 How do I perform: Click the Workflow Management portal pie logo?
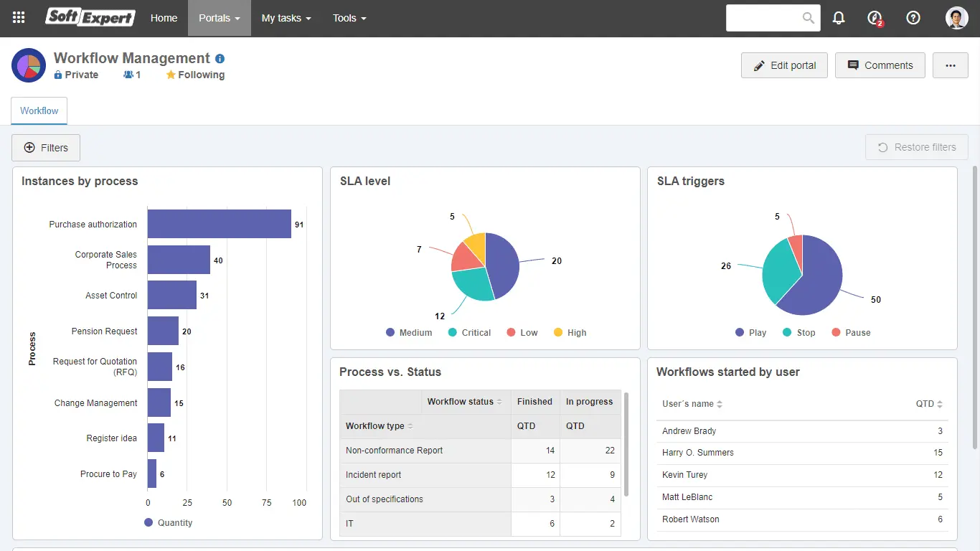(29, 66)
